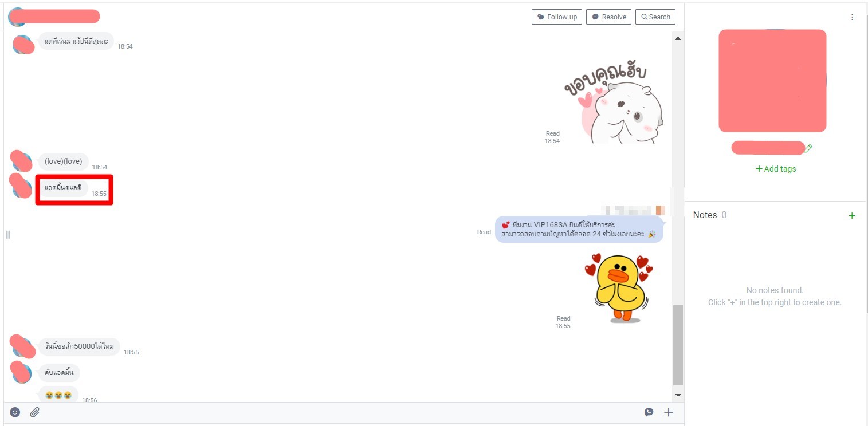
Task: Click the left panel resize handle
Action: 8,234
